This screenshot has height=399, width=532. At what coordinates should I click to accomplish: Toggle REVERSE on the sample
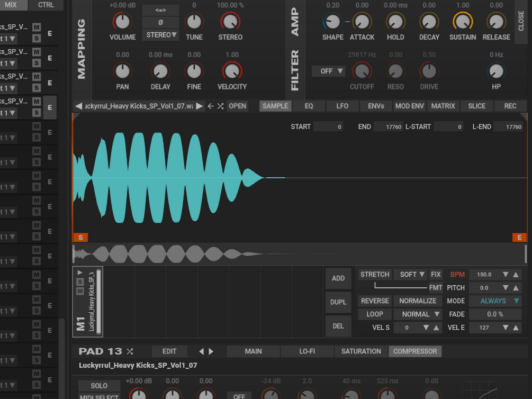pos(375,301)
